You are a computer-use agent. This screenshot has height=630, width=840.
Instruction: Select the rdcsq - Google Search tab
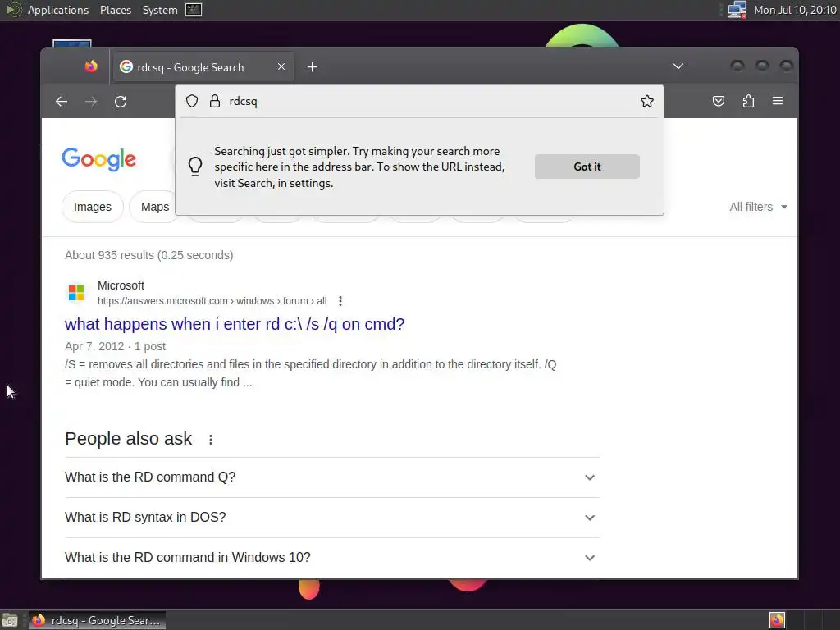[203, 67]
